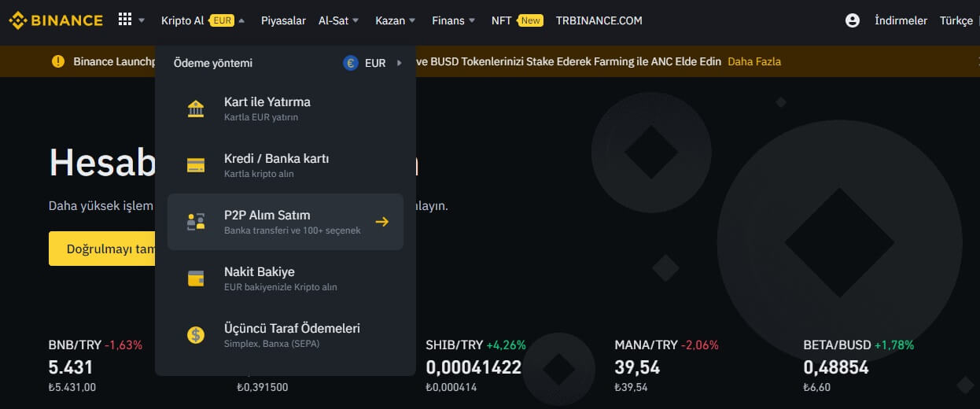Open the Finans menu
Image resolution: width=980 pixels, height=409 pixels.
tap(448, 20)
